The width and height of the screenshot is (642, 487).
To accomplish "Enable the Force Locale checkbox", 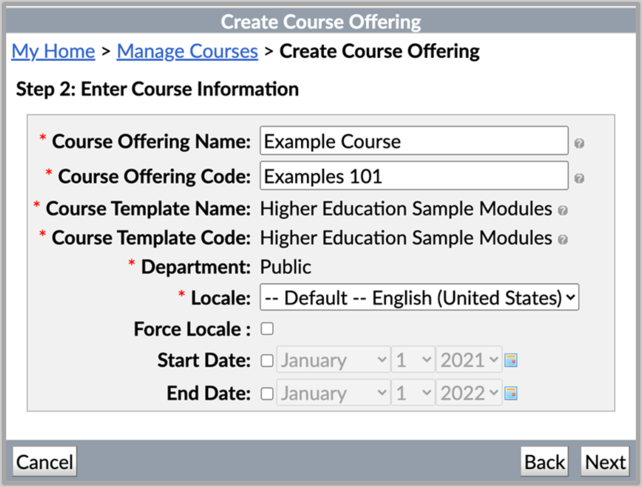I will point(267,328).
